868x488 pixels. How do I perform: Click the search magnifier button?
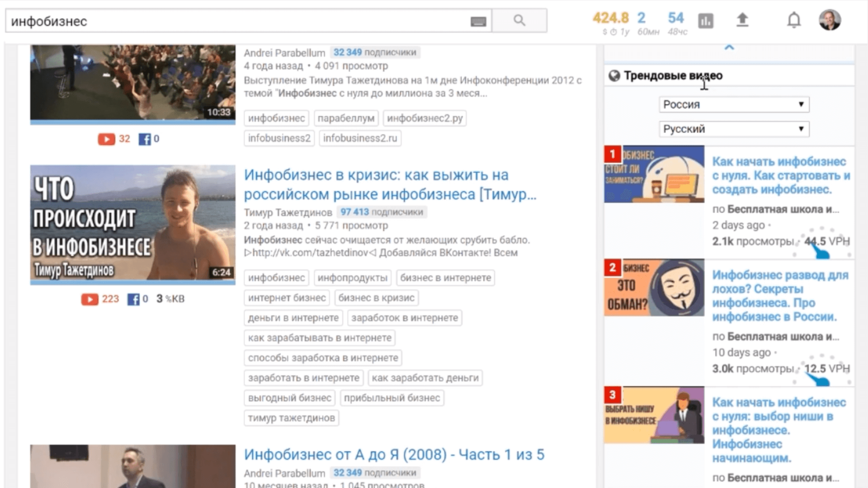tap(519, 20)
